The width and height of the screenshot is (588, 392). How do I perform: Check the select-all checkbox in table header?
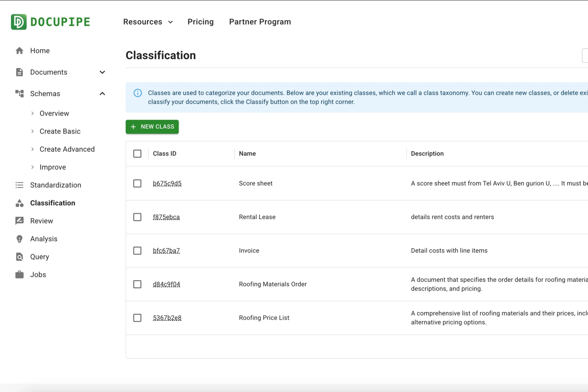pyautogui.click(x=137, y=153)
